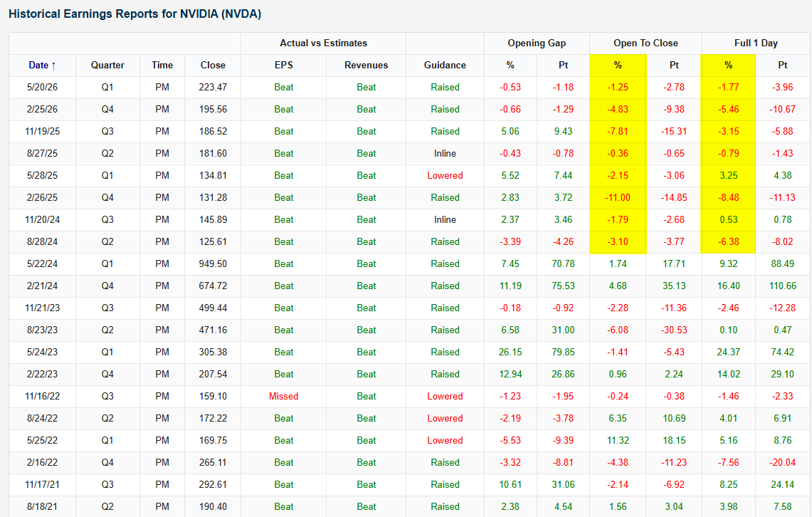
Task: Select the 5/20/26 date cell
Action: point(42,87)
